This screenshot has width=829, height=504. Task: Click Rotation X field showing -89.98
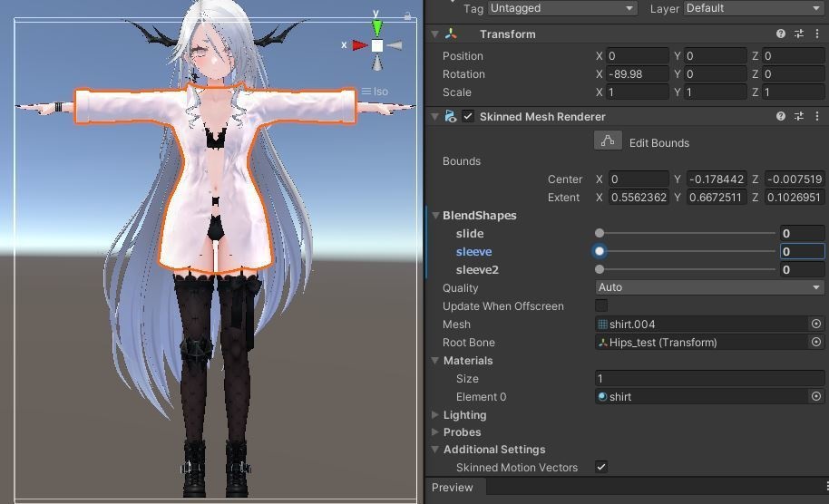click(x=637, y=74)
